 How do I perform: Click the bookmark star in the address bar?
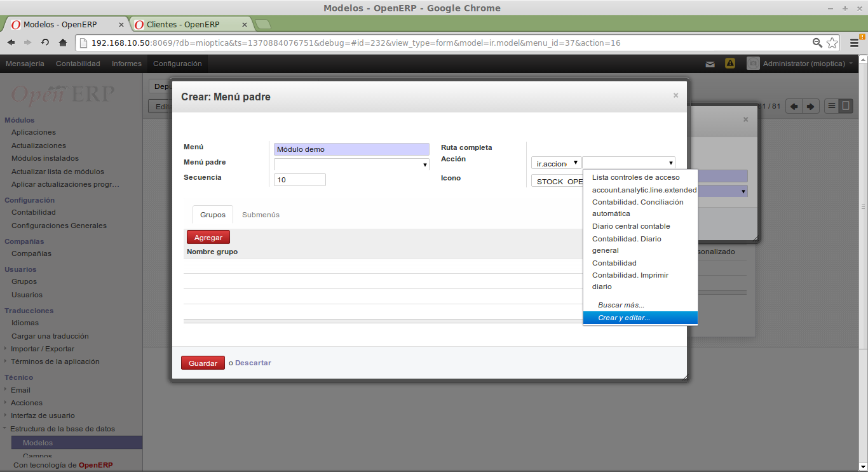[x=833, y=43]
